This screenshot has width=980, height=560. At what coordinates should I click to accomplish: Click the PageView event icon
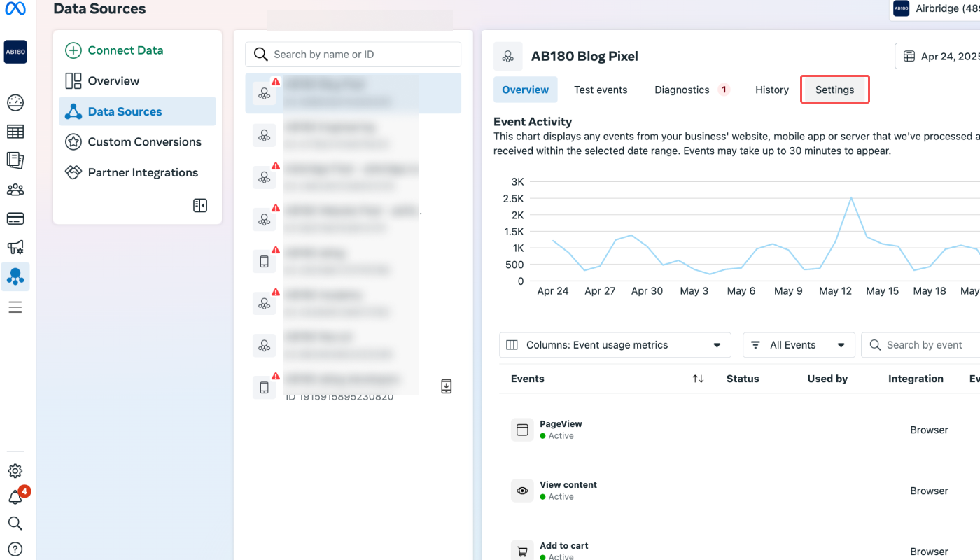coord(522,430)
